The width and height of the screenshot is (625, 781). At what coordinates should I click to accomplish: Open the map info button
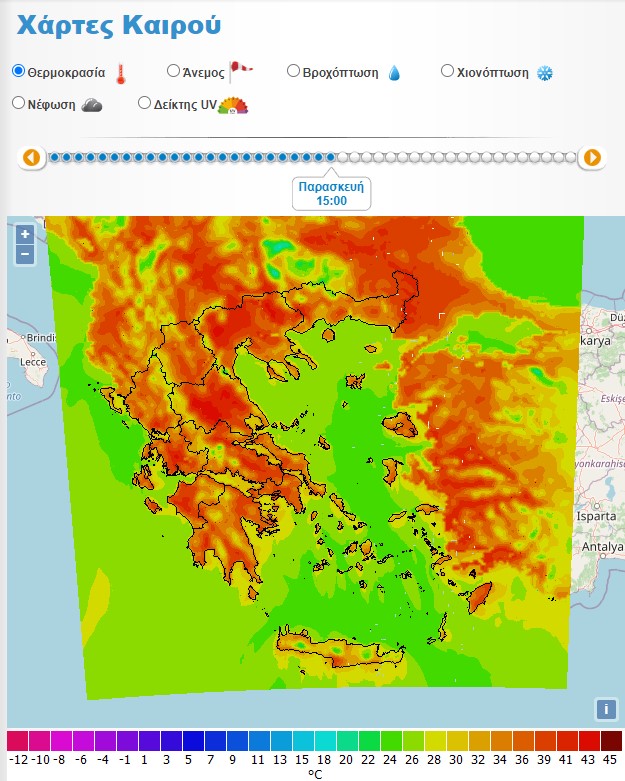(x=604, y=709)
